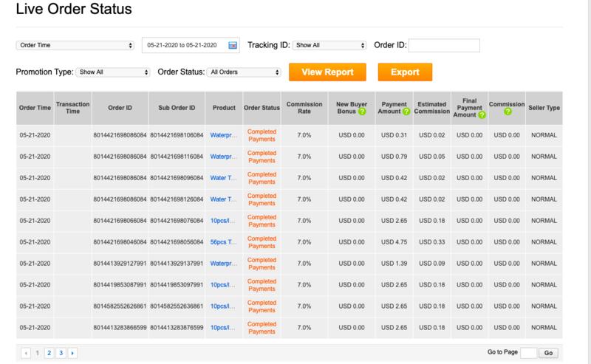Open the Promotion Type dropdown
This screenshot has height=364, width=591.
[x=114, y=72]
